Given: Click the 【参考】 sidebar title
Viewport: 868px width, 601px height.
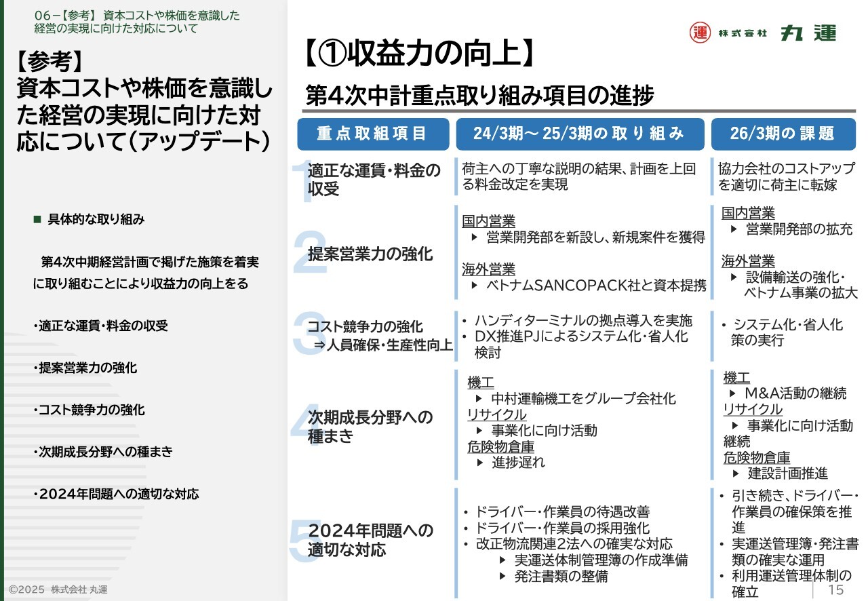Looking at the screenshot, I should pyautogui.click(x=50, y=62).
